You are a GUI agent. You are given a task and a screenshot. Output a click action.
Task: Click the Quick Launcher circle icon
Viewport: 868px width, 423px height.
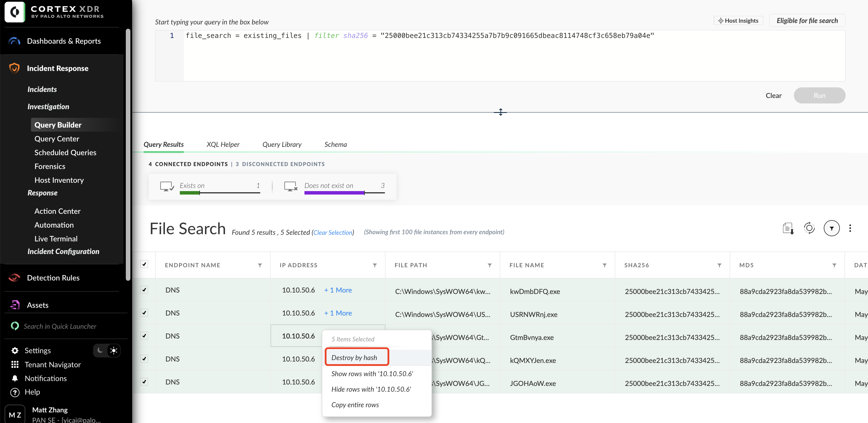coord(15,326)
